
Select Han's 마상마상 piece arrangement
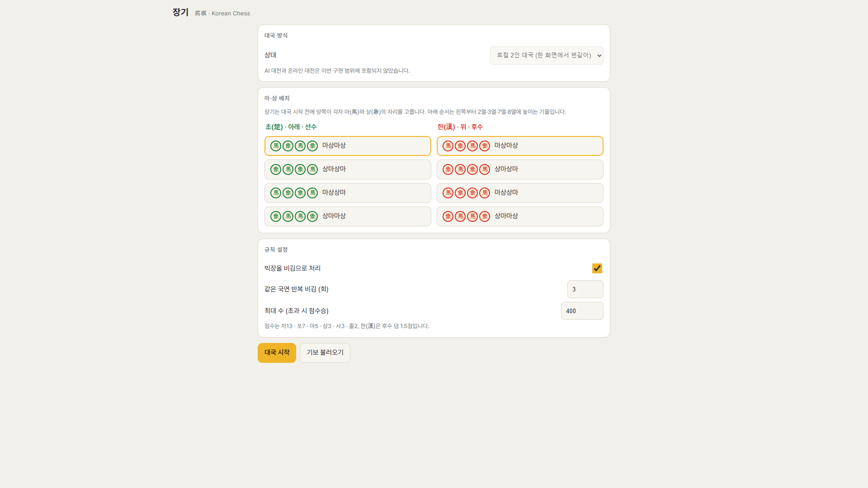(x=520, y=146)
